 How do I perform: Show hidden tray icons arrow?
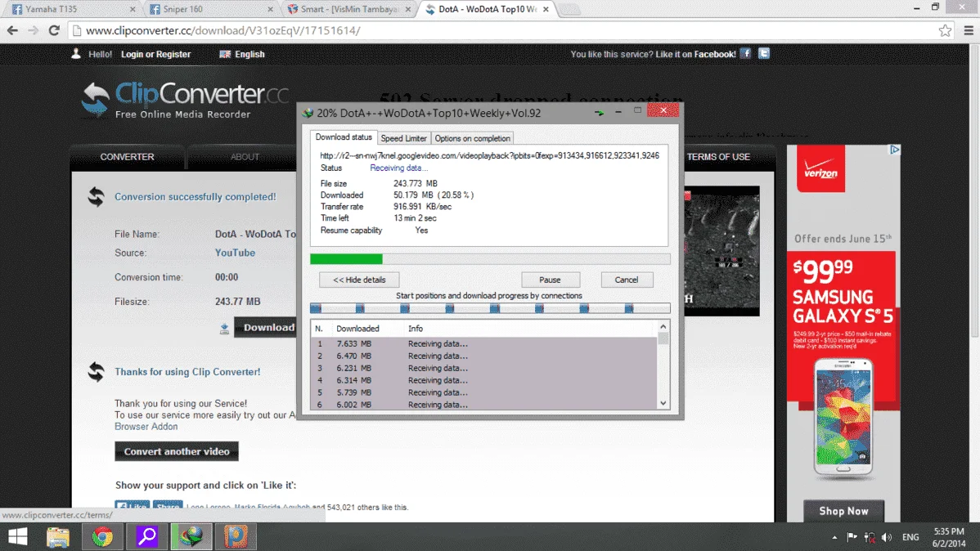point(834,537)
